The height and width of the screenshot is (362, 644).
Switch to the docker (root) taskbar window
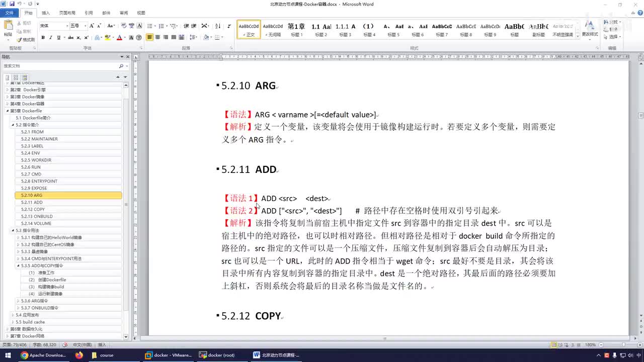218,355
